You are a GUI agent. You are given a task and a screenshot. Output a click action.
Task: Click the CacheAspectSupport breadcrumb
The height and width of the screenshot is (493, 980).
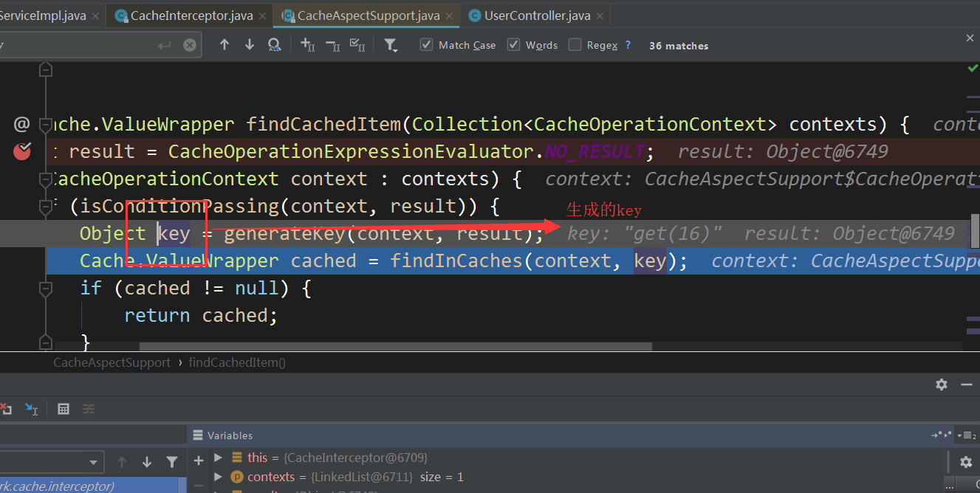pyautogui.click(x=112, y=362)
